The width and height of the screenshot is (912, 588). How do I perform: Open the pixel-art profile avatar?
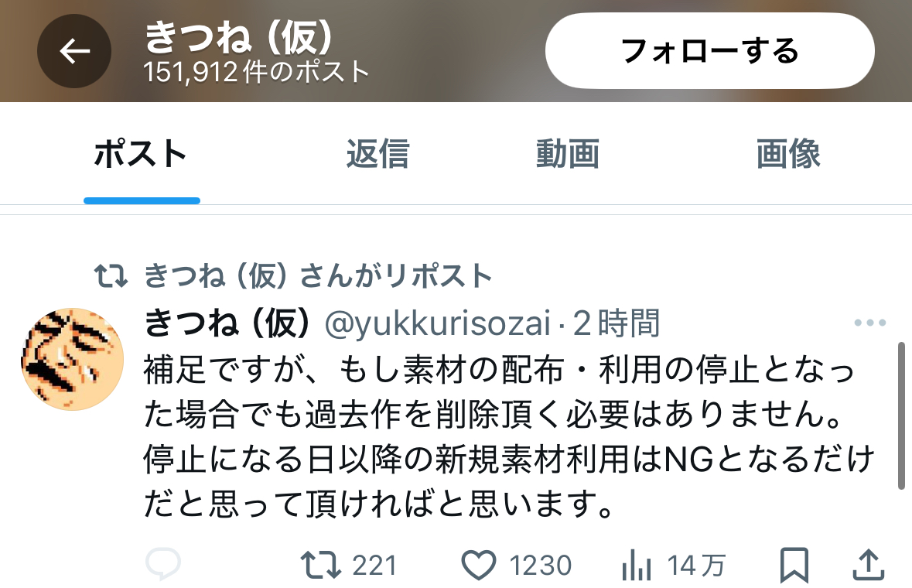(x=72, y=360)
